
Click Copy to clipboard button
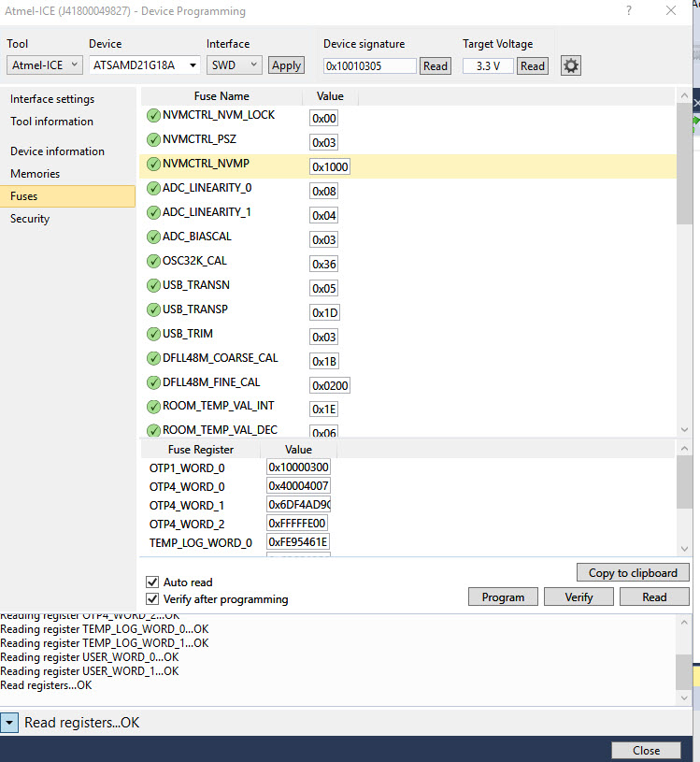pyautogui.click(x=633, y=572)
